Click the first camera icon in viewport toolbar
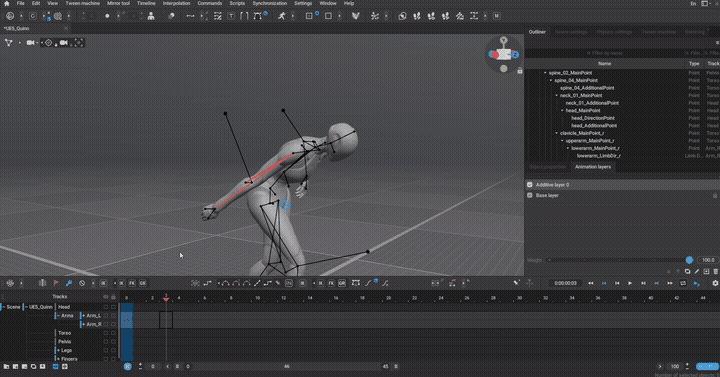 (x=30, y=43)
